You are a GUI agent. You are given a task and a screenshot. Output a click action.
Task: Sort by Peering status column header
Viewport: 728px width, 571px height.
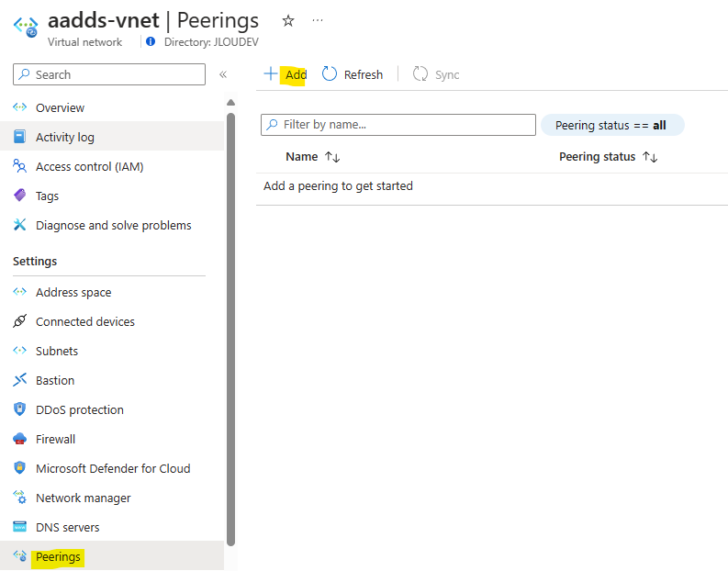coord(597,157)
